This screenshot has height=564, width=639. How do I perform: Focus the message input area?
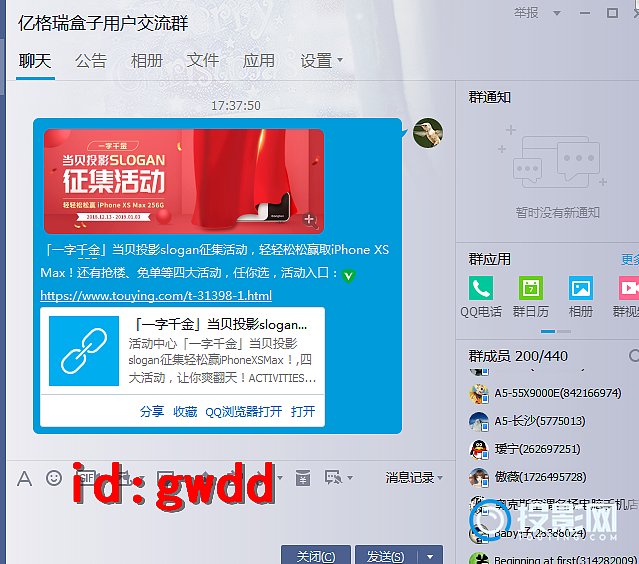pyautogui.click(x=230, y=516)
